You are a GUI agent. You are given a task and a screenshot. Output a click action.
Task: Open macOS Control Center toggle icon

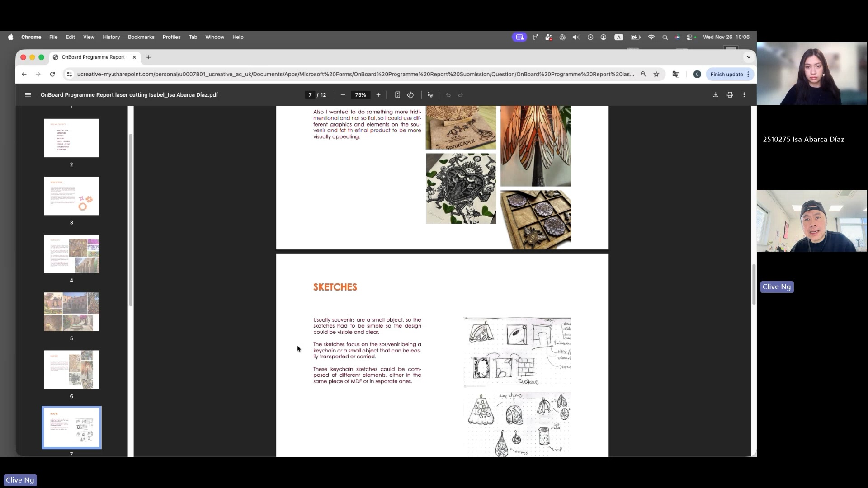[690, 37]
